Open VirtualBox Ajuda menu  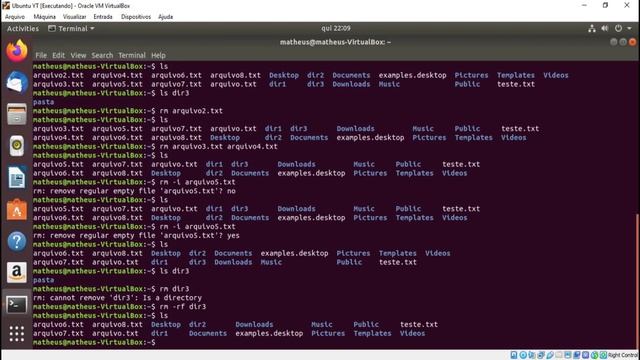165,17
